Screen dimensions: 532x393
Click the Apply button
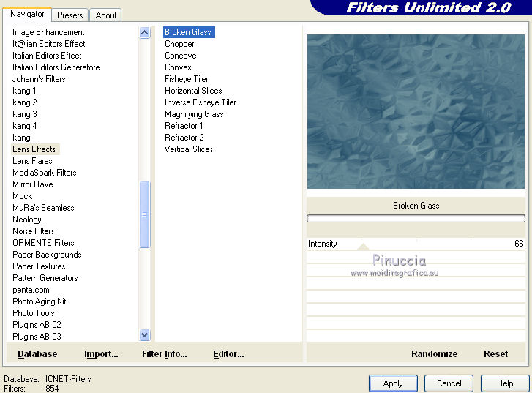[x=393, y=383]
